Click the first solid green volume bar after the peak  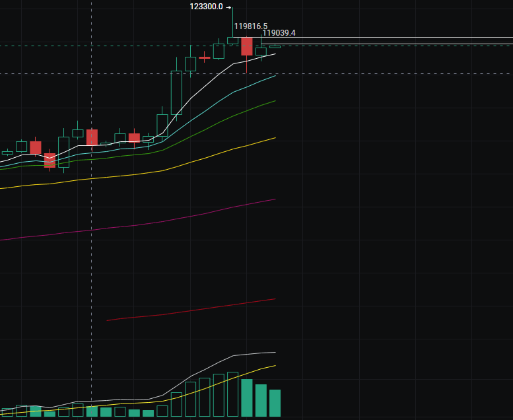[247, 398]
